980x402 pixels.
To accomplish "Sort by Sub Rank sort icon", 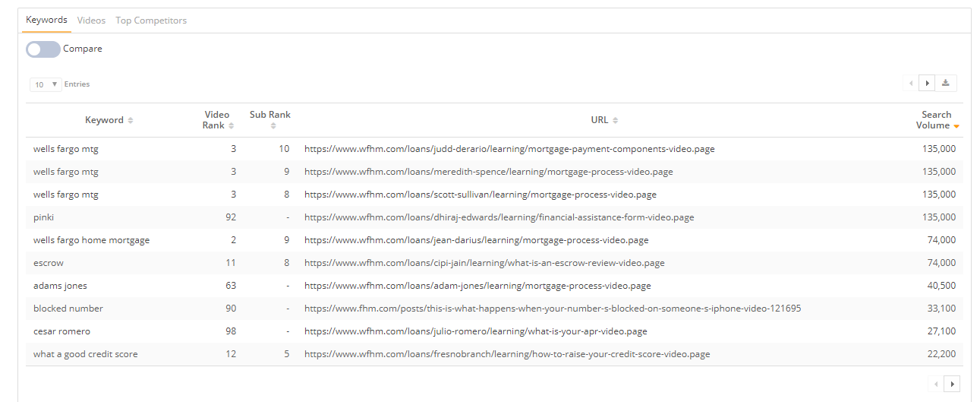I will (x=273, y=125).
